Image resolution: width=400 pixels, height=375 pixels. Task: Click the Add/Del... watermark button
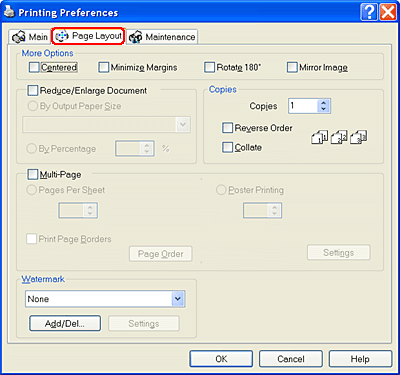pyautogui.click(x=65, y=323)
